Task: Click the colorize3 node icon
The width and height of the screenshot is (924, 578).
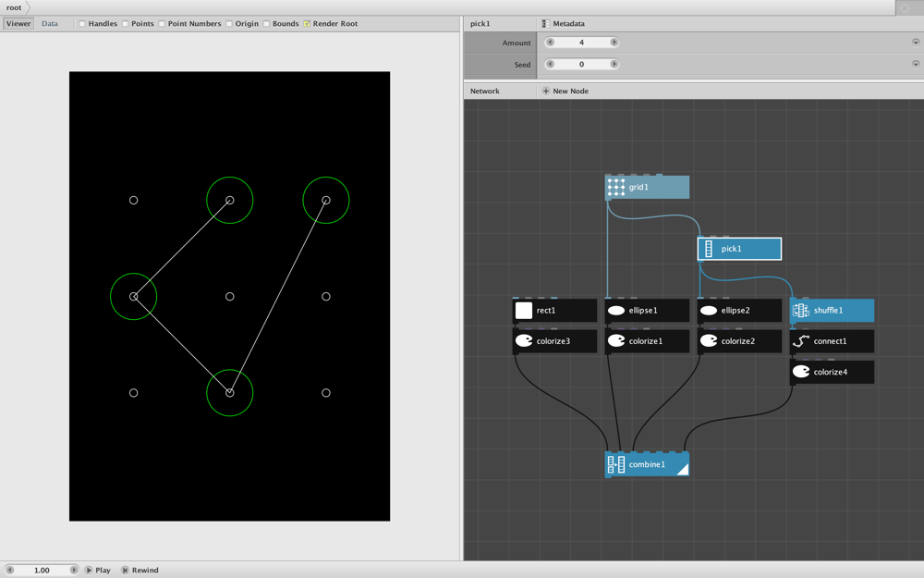Action: [x=523, y=341]
